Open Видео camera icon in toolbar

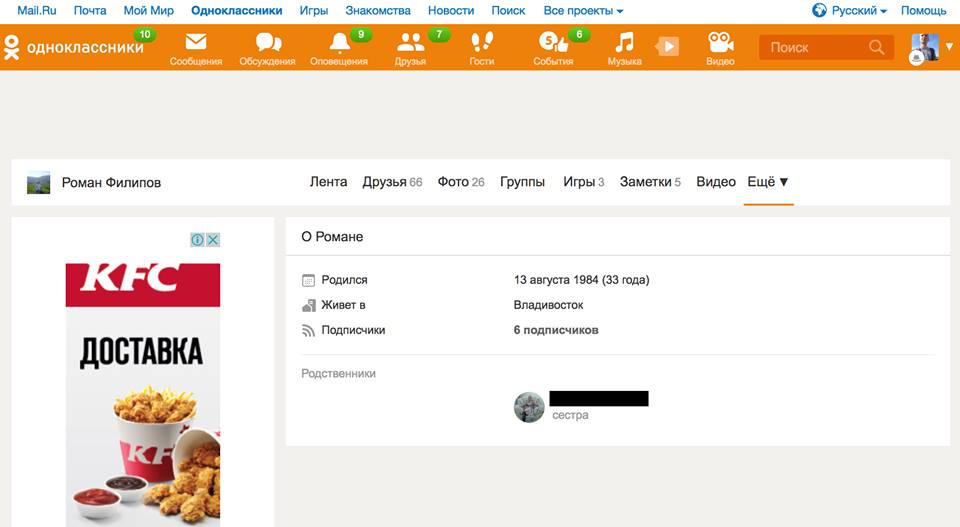point(720,44)
